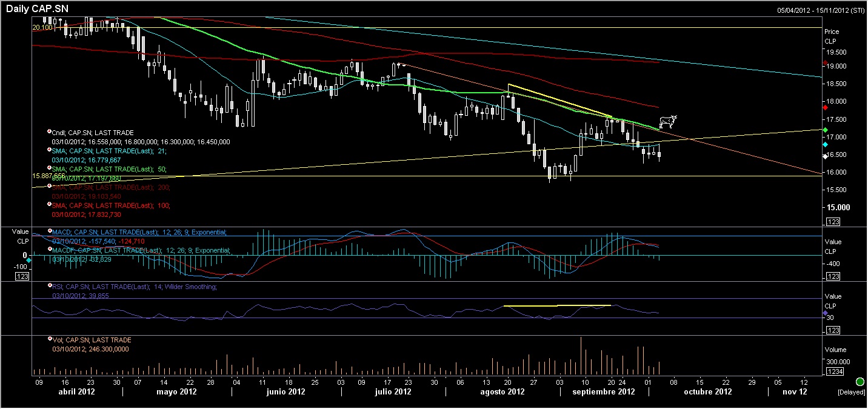This screenshot has width=868, height=409.
Task: Click the cyan MACD zero-level diamond on left axis
Action: click(x=29, y=260)
